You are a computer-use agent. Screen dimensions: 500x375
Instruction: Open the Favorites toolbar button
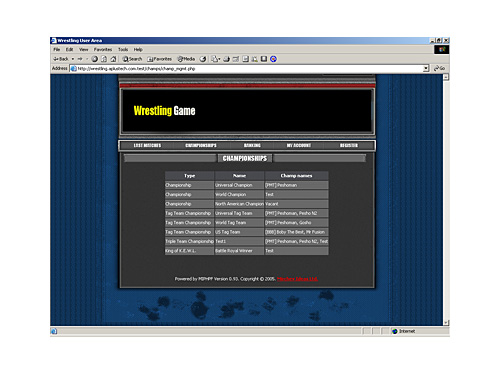159,59
